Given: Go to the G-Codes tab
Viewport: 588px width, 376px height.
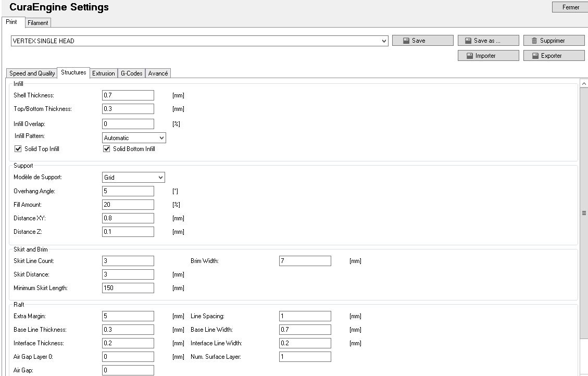Looking at the screenshot, I should [x=131, y=73].
